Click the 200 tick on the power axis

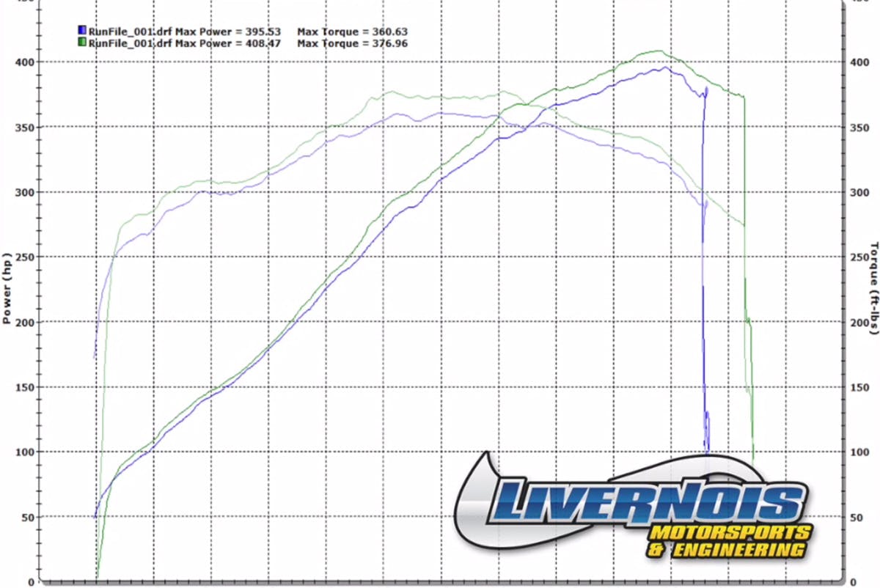coord(26,323)
